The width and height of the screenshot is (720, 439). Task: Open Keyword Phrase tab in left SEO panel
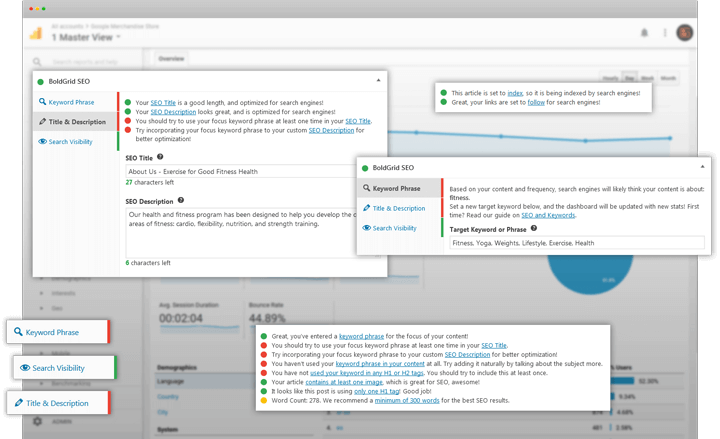pos(75,102)
